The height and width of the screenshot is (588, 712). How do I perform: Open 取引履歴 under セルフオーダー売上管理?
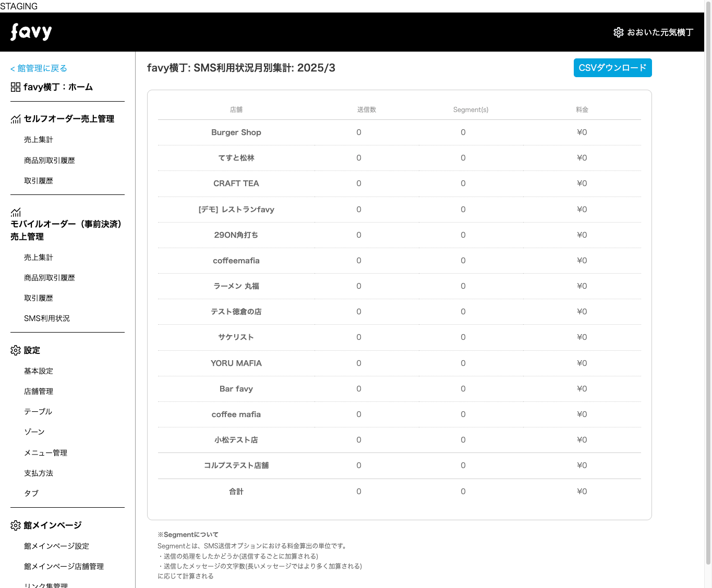click(39, 181)
